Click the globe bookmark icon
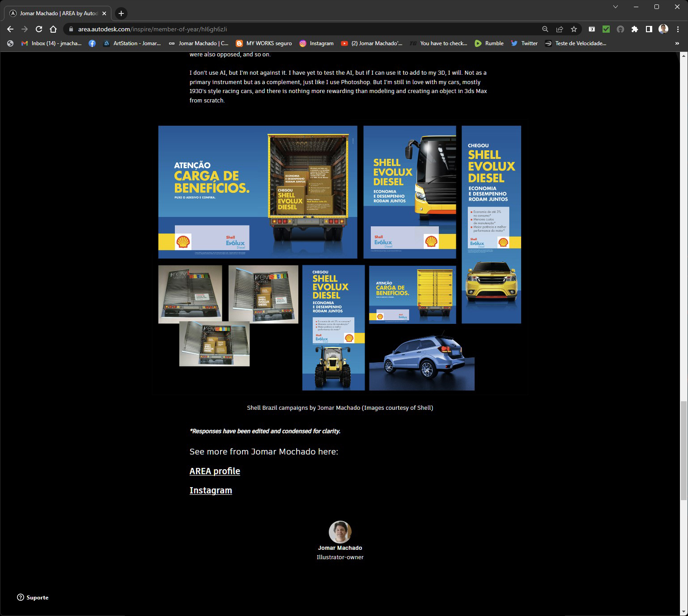 click(10, 43)
